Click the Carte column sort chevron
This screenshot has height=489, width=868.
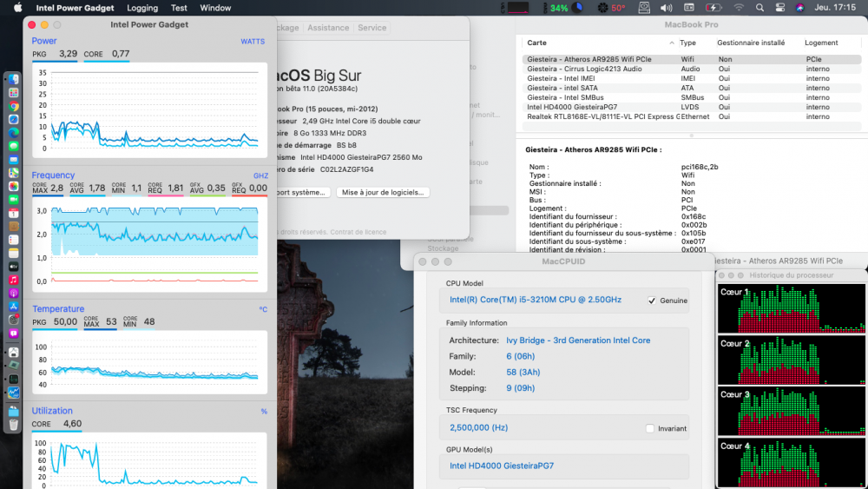672,43
